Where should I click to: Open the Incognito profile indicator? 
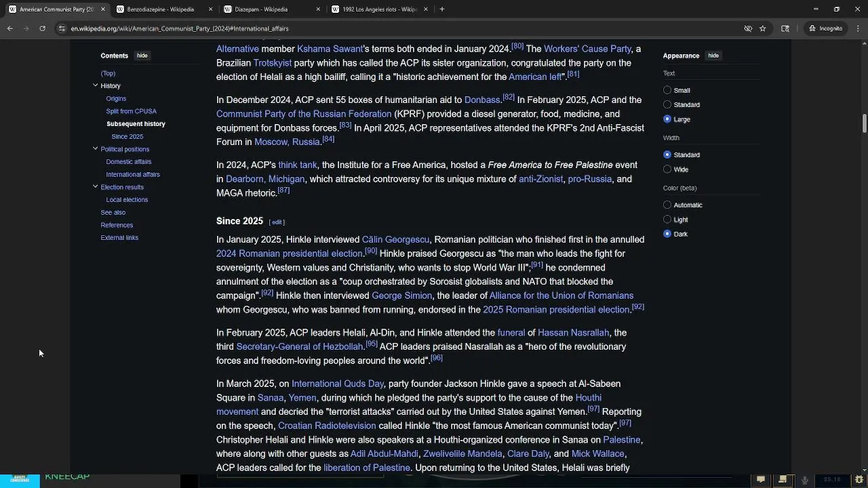pos(825,28)
